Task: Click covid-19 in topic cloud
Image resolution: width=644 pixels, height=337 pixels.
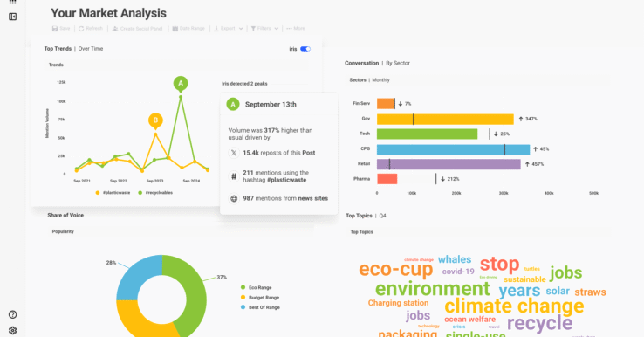Action: tap(458, 272)
